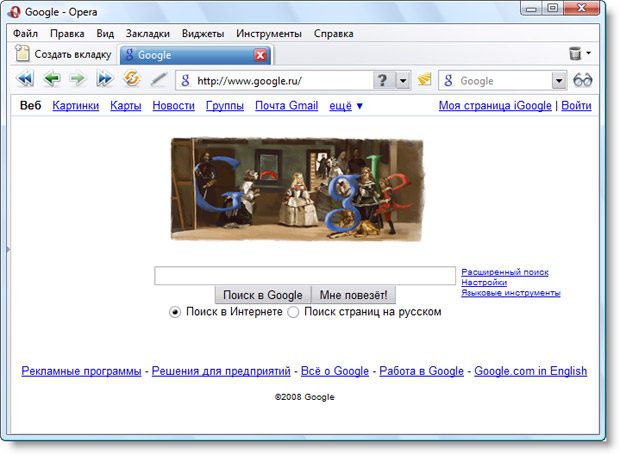
Task: Open Моя страница iGoogle link
Action: pos(495,106)
